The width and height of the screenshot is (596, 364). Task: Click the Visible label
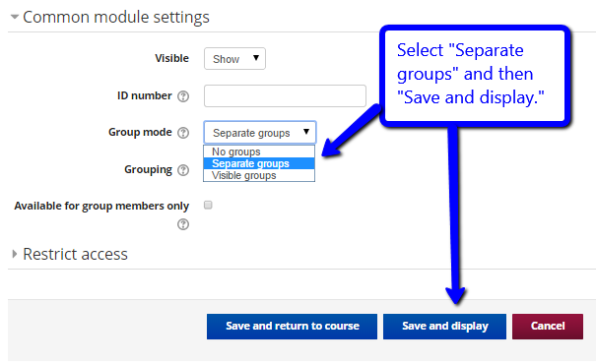pyautogui.click(x=171, y=58)
